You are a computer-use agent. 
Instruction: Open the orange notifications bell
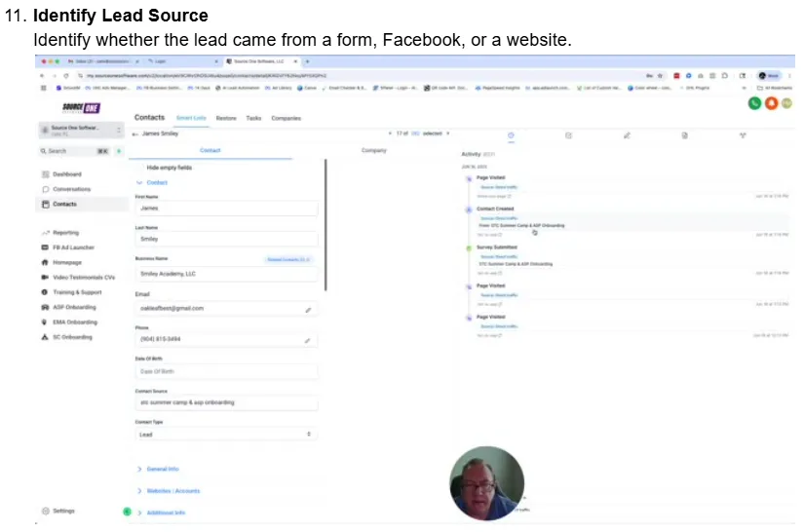(771, 102)
